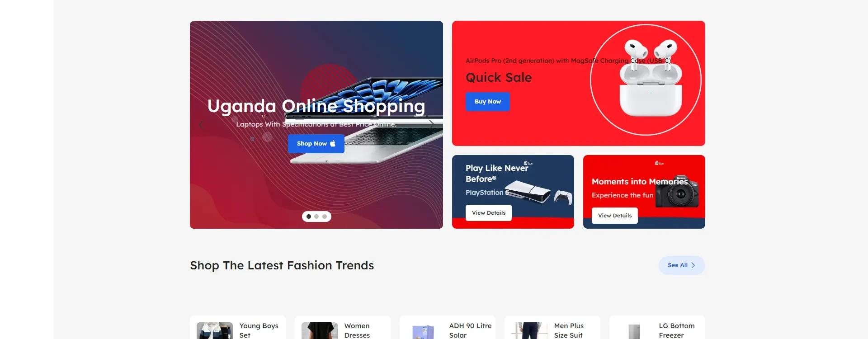Image resolution: width=868 pixels, height=339 pixels.
Task: Open View Details under Moments into Memories
Action: [x=615, y=216]
